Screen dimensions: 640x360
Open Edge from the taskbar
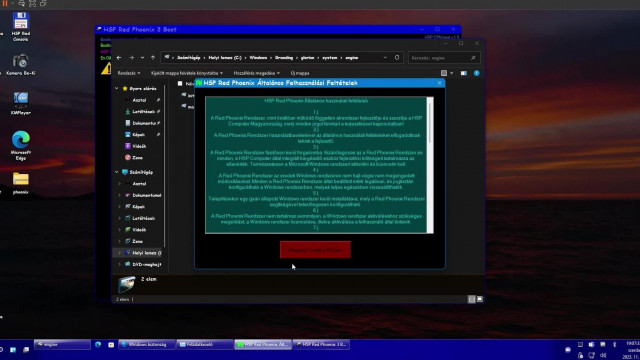(98, 344)
